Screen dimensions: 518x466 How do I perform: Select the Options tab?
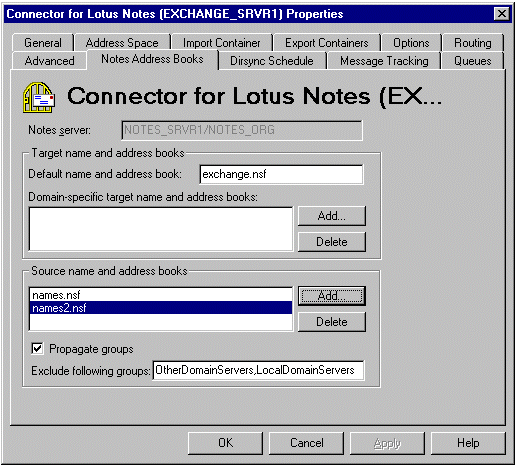coord(411,43)
